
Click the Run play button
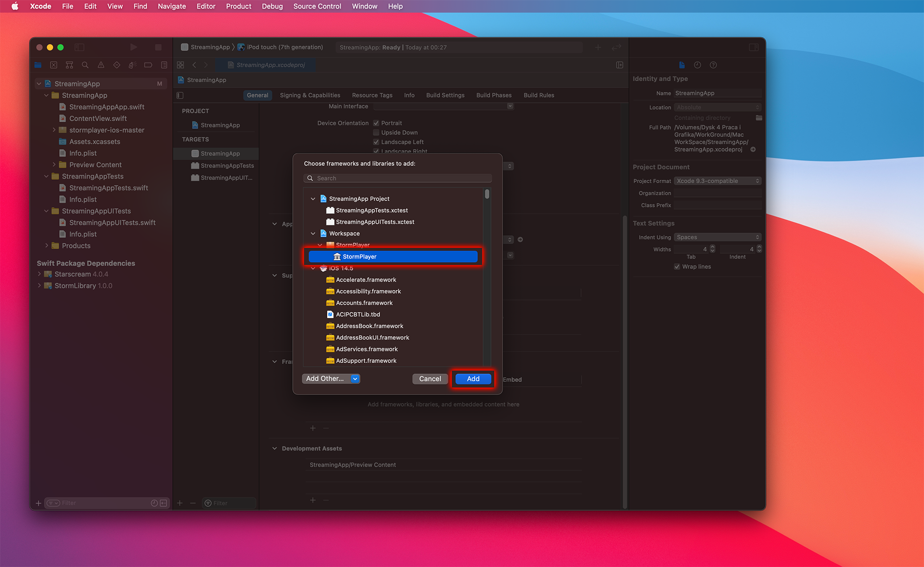pos(134,47)
